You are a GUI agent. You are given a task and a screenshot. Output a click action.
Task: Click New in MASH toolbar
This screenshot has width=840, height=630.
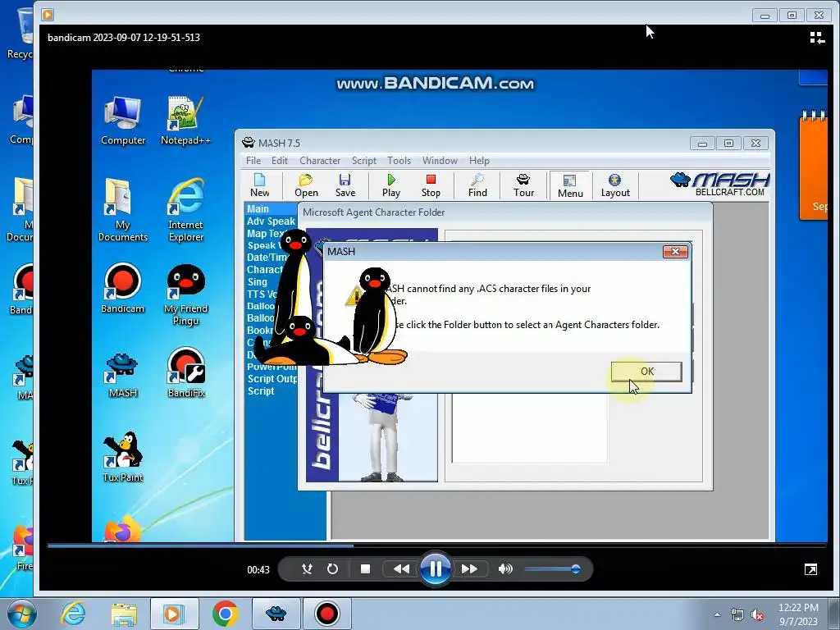[260, 185]
